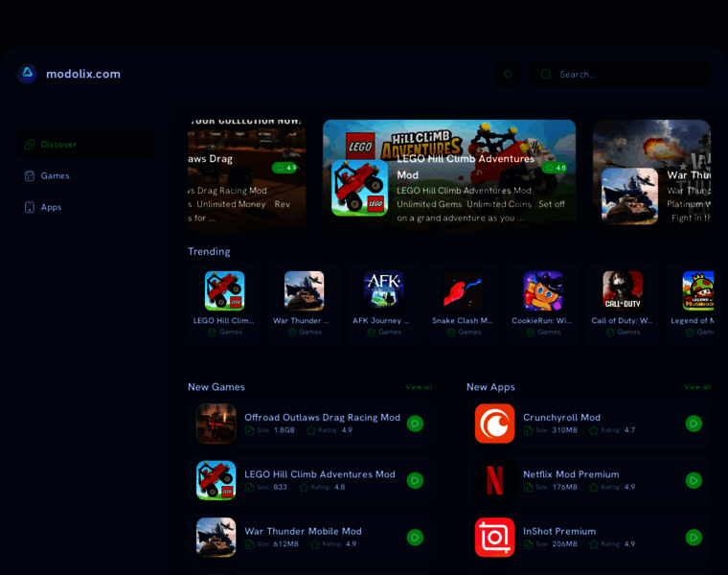The width and height of the screenshot is (728, 575).
Task: Open Crunchyroll Mod title
Action: click(x=561, y=417)
